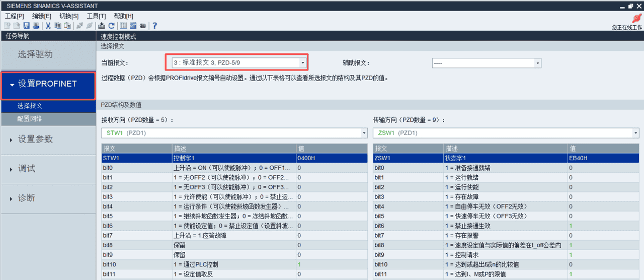Click transmit row '1 = 存在故障'

[x=506, y=196]
